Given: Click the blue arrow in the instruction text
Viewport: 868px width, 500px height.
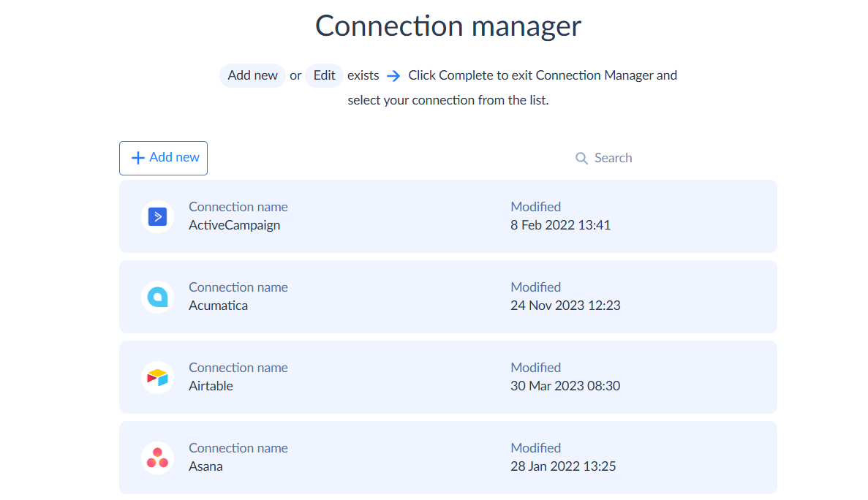Looking at the screenshot, I should pos(393,75).
